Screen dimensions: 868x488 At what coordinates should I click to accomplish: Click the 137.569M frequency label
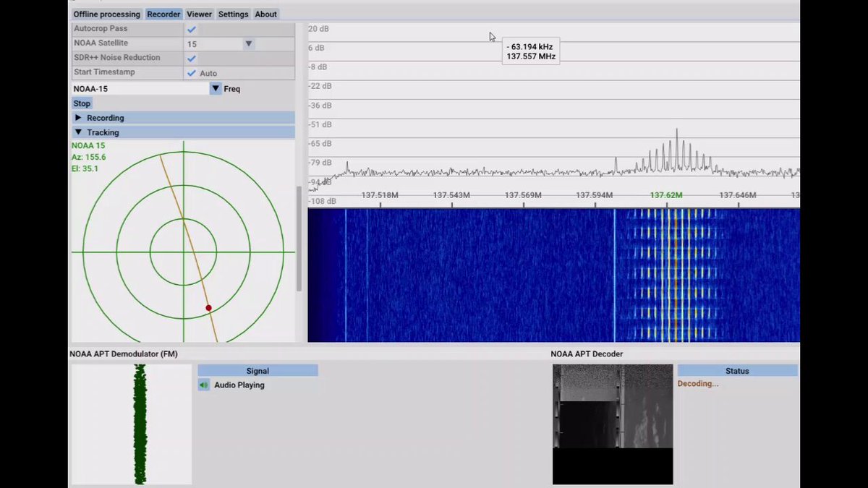[x=523, y=195]
